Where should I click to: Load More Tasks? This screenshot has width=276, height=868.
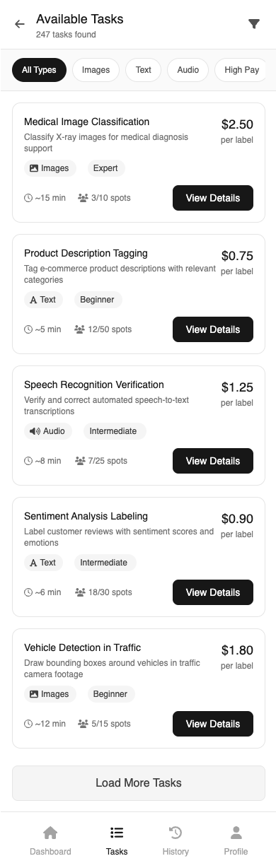click(139, 783)
